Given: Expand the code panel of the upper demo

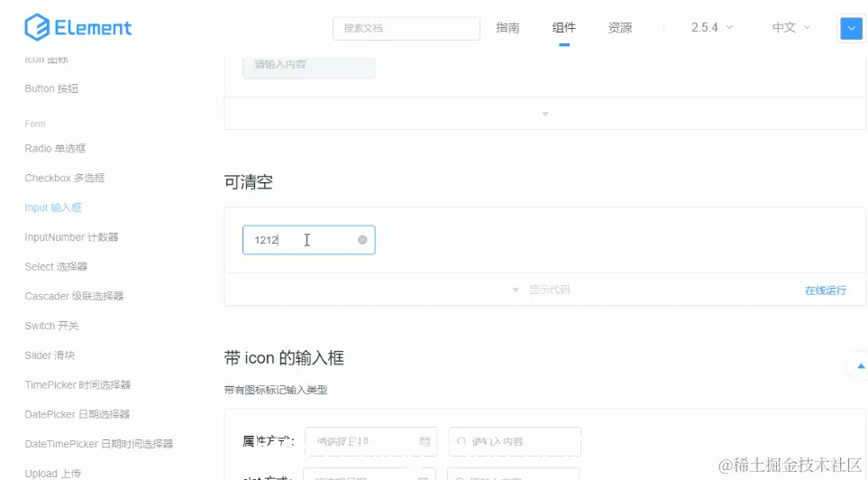Looking at the screenshot, I should coord(544,114).
